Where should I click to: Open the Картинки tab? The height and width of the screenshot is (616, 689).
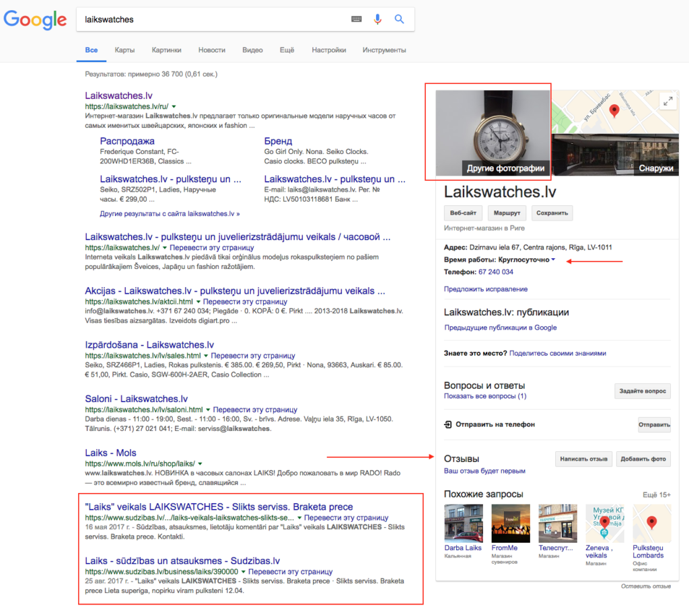pyautogui.click(x=166, y=50)
